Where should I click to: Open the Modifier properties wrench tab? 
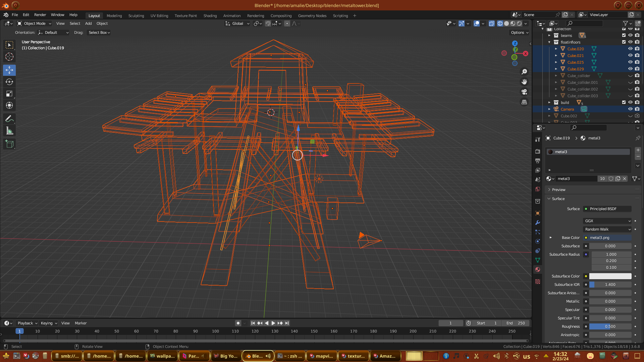(x=538, y=223)
